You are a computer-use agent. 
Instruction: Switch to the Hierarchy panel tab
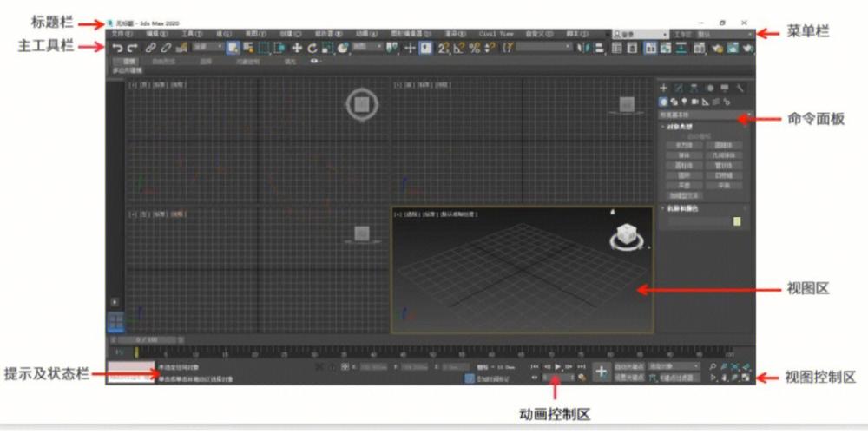pyautogui.click(x=694, y=88)
